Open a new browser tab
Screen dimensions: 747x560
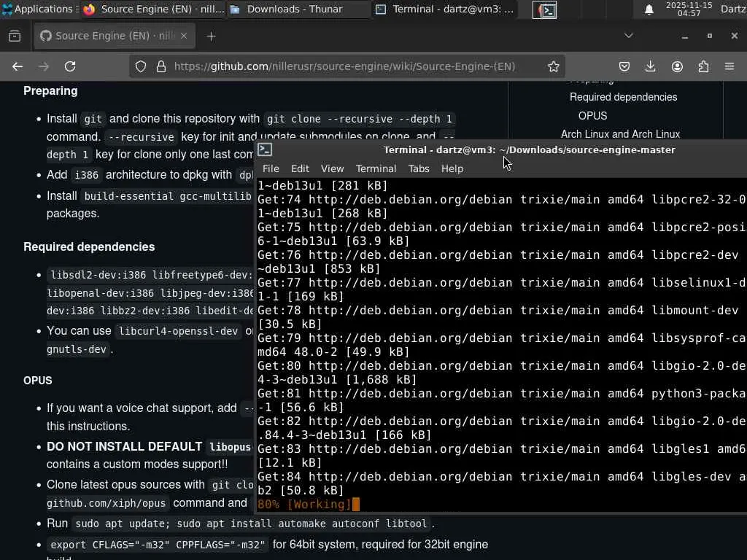click(x=211, y=36)
